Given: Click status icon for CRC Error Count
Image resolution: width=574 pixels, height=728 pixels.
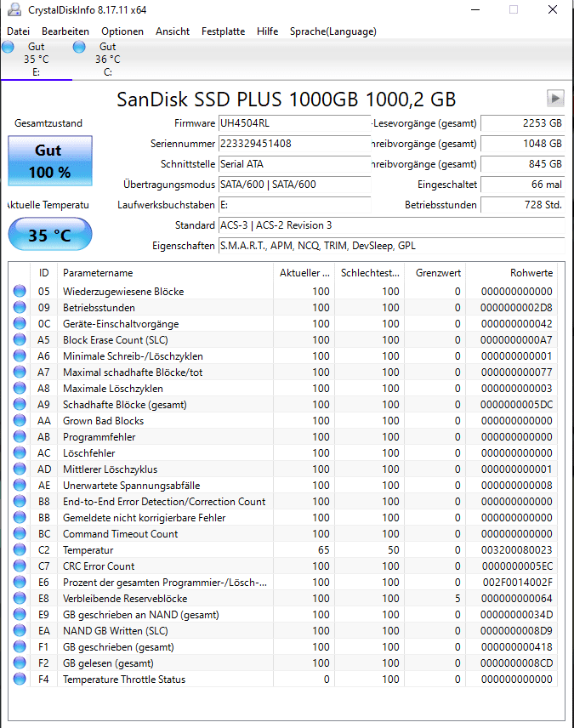Looking at the screenshot, I should [20, 566].
